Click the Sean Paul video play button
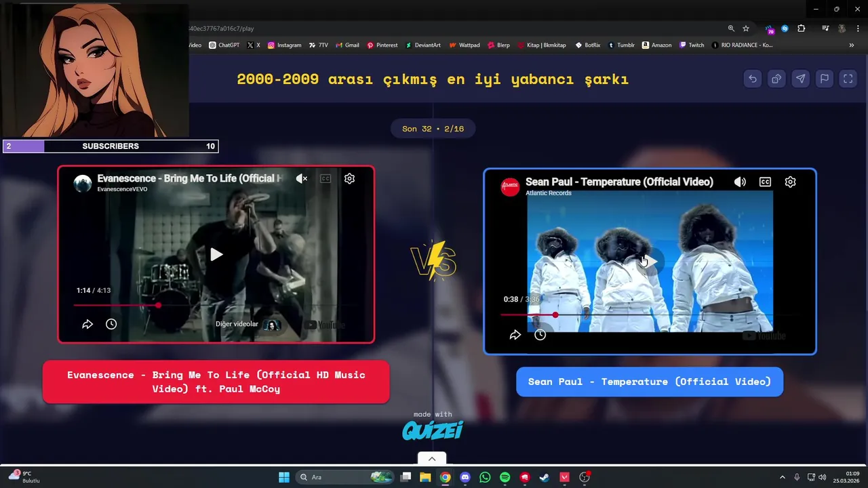The image size is (868, 488). [x=650, y=262]
